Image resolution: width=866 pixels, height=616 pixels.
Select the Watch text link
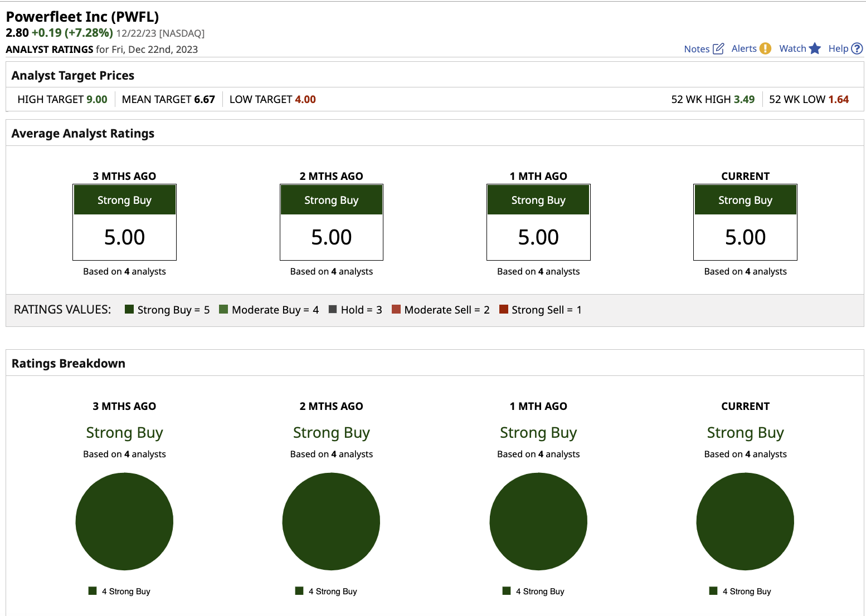792,48
